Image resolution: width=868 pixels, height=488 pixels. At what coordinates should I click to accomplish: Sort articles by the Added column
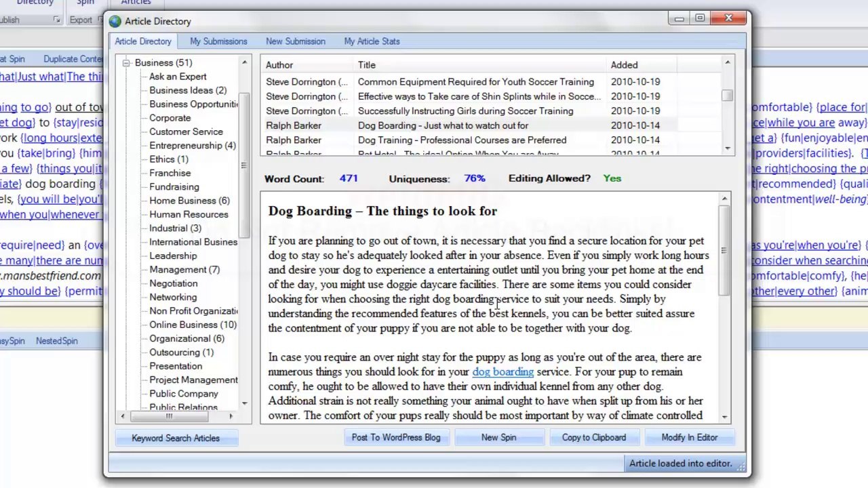click(x=642, y=65)
